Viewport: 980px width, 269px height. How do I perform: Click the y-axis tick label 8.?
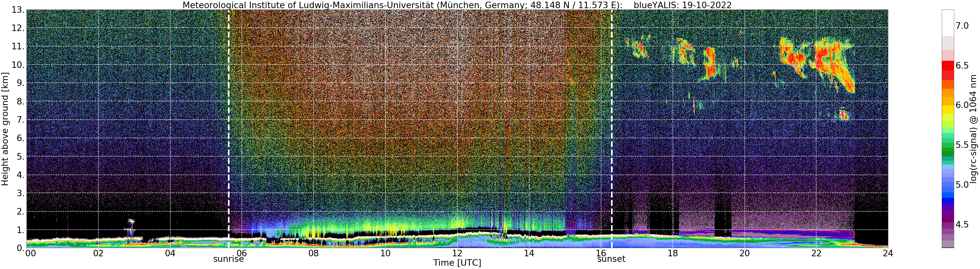coord(21,101)
